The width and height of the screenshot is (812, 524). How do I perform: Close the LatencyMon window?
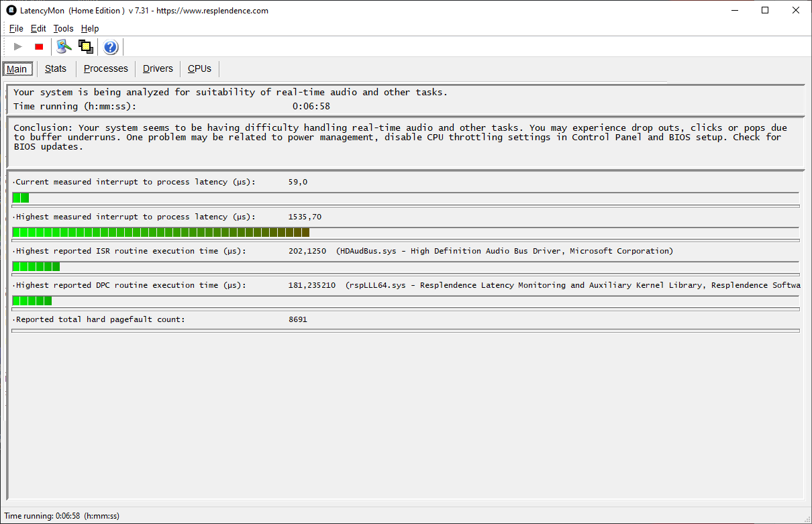797,10
